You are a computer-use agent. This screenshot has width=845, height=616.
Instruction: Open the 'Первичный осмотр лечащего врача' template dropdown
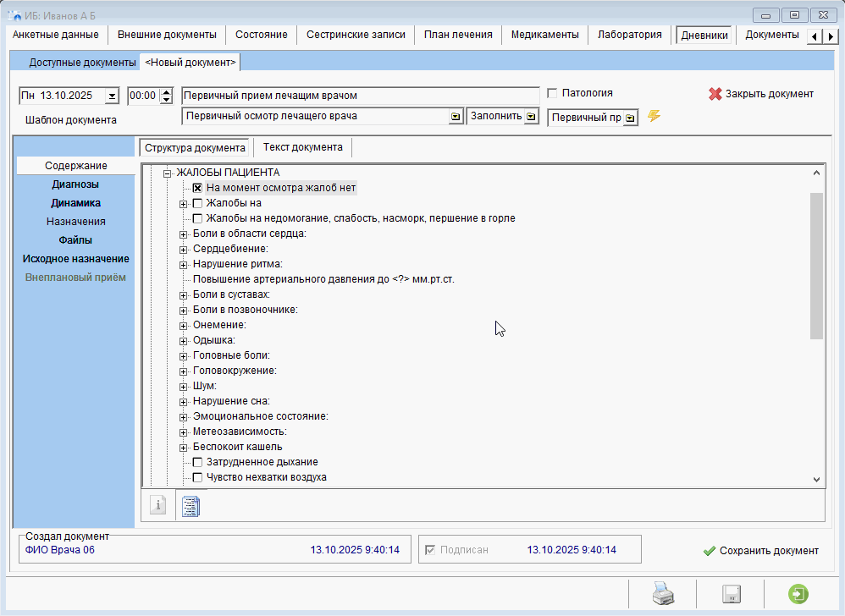pos(455,117)
